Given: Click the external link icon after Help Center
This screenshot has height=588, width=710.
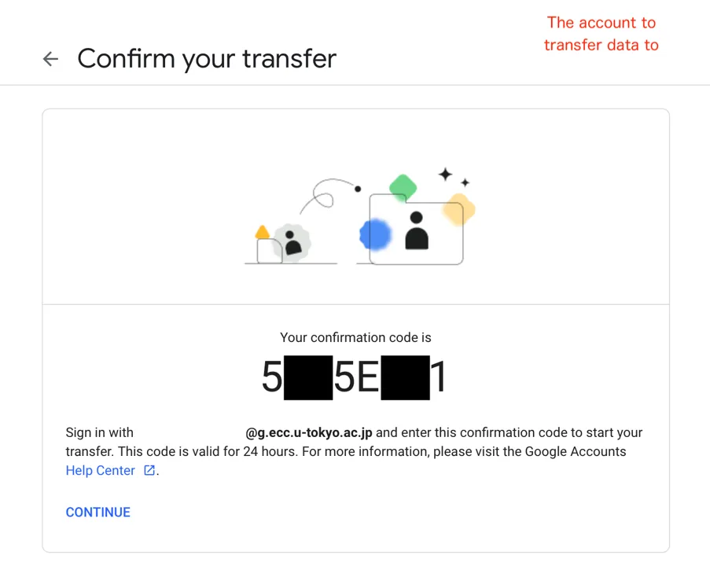Looking at the screenshot, I should pyautogui.click(x=149, y=471).
